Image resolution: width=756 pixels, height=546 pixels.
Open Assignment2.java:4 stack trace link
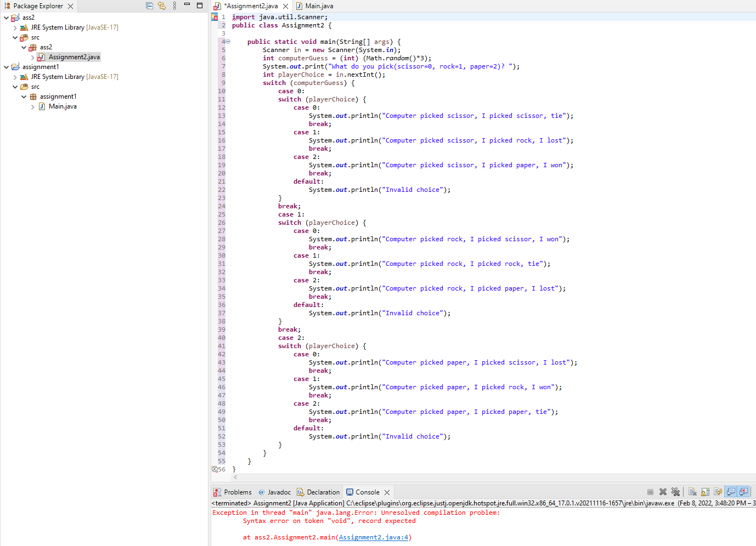374,537
